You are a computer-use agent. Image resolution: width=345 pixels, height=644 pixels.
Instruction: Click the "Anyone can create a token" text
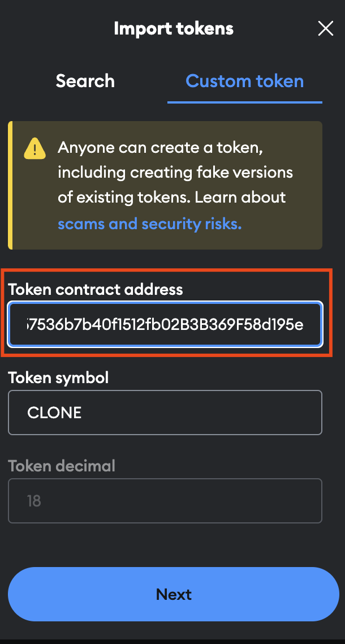pyautogui.click(x=161, y=149)
